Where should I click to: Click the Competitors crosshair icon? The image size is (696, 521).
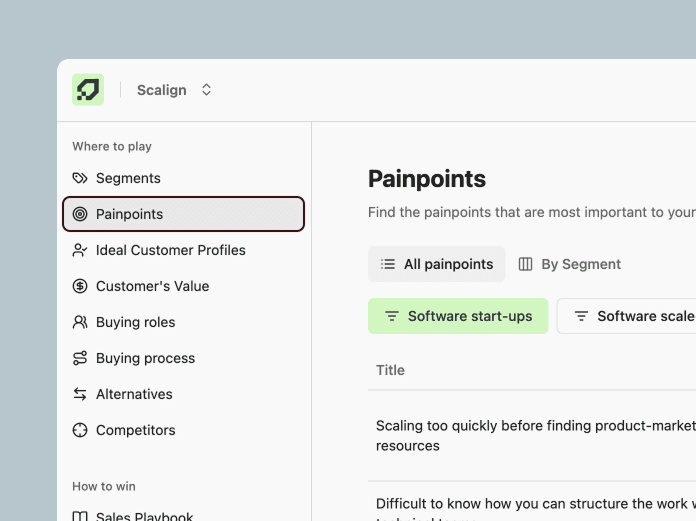(80, 430)
